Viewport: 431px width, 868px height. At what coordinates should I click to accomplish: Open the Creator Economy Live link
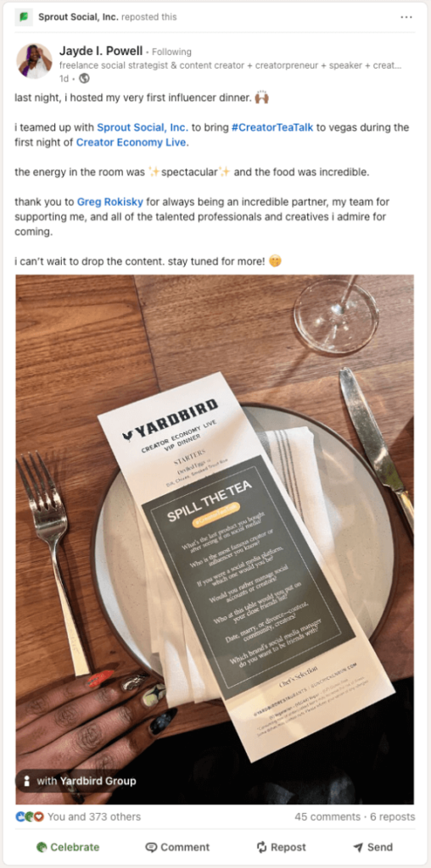point(132,142)
